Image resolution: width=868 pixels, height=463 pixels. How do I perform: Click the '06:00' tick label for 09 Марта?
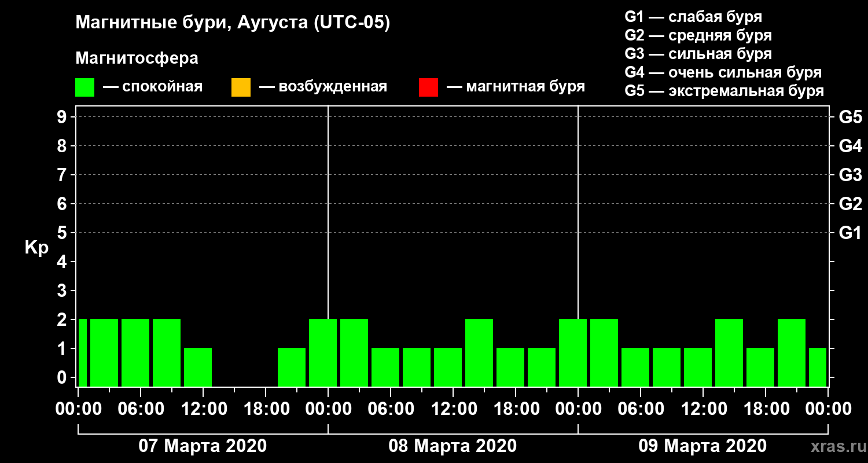click(641, 409)
